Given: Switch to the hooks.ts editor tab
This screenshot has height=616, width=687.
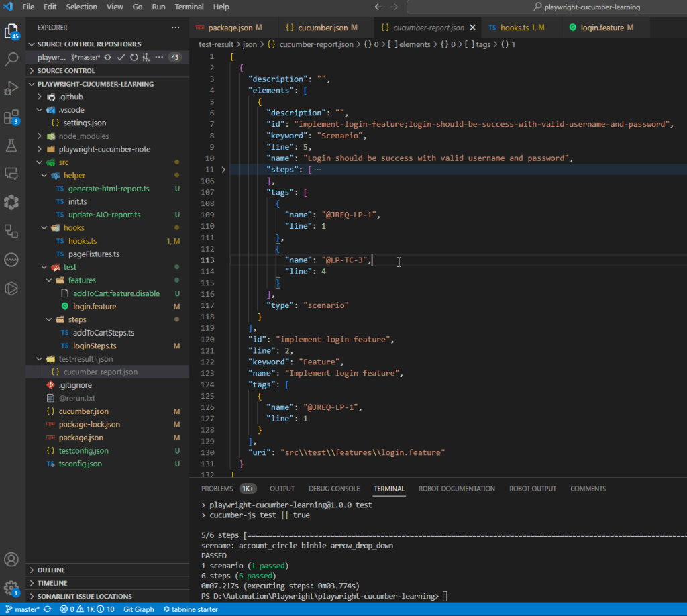Looking at the screenshot, I should (x=513, y=28).
